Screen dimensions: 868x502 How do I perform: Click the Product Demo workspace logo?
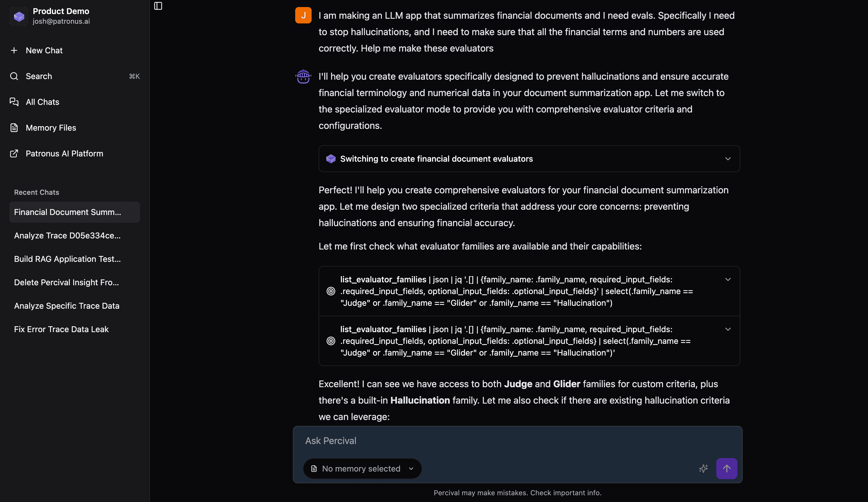coord(19,16)
